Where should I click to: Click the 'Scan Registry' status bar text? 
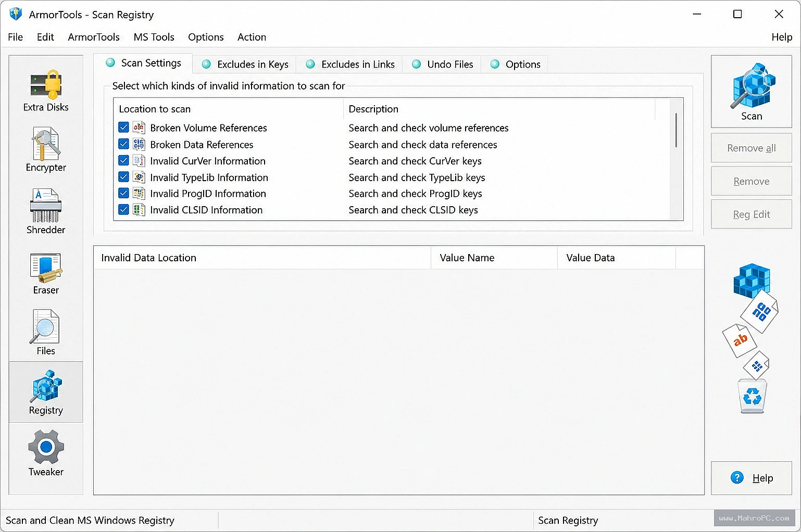568,521
